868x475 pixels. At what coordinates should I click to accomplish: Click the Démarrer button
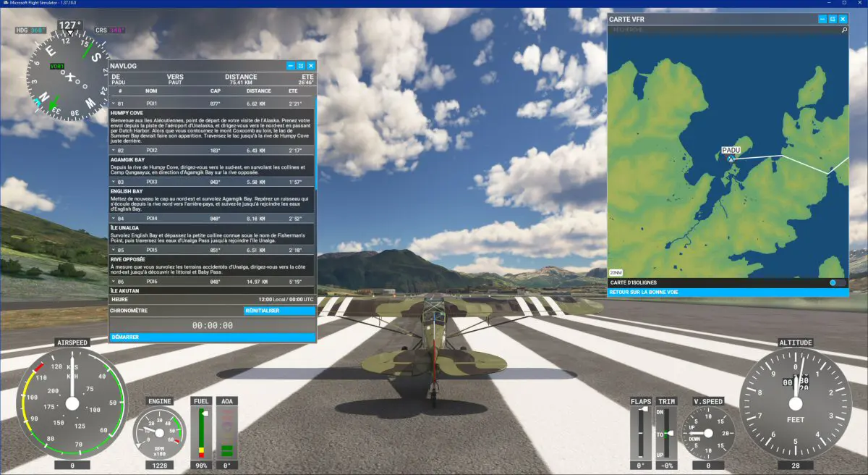(x=212, y=337)
